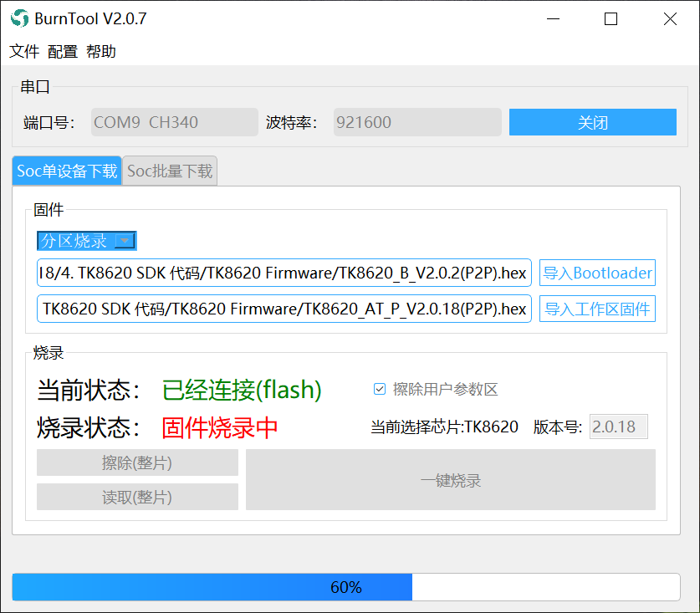The height and width of the screenshot is (613, 700).
Task: Click the 导入Bootloader button
Action: click(597, 273)
